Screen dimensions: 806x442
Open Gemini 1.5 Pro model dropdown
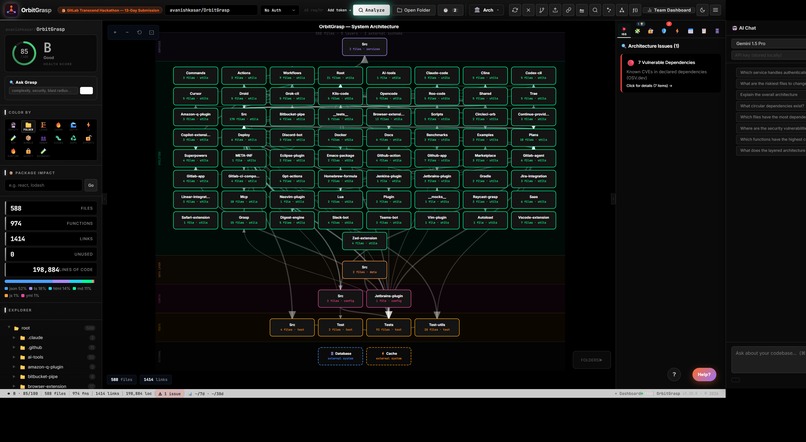[x=768, y=44]
